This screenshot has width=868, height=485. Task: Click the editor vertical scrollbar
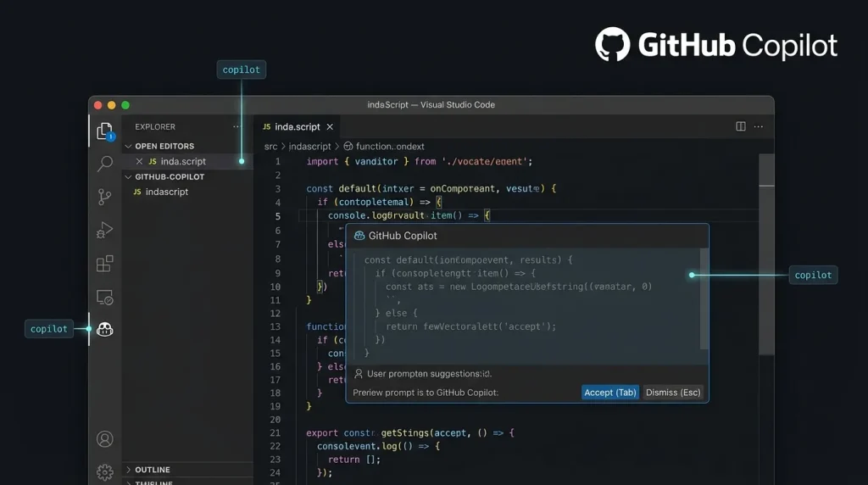766,254
